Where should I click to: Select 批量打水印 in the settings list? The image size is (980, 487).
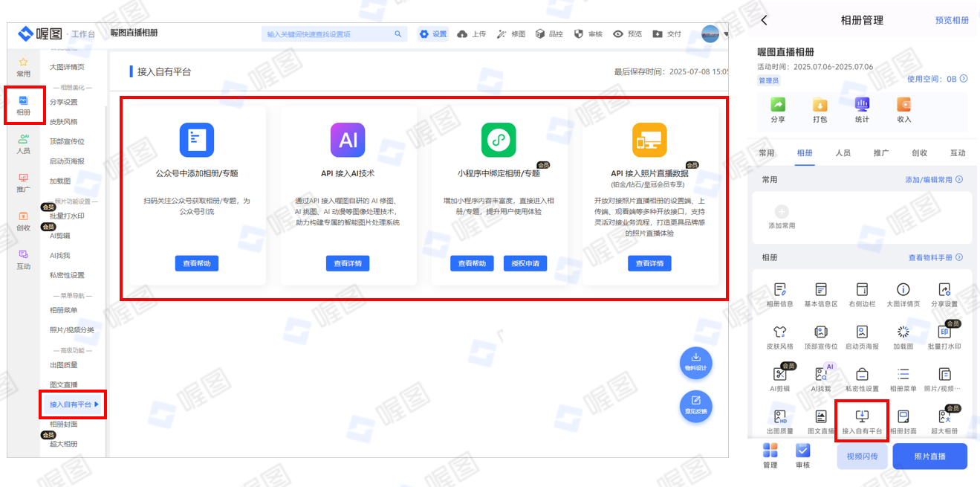[x=67, y=216]
